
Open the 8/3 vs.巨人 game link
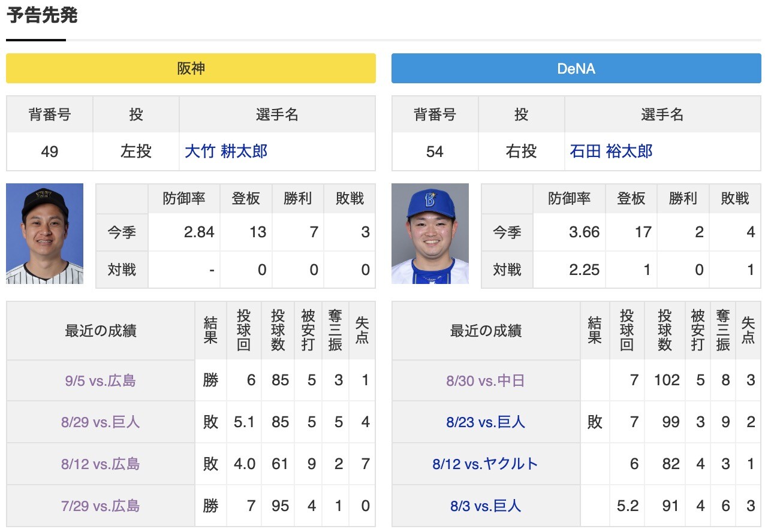coord(486,506)
